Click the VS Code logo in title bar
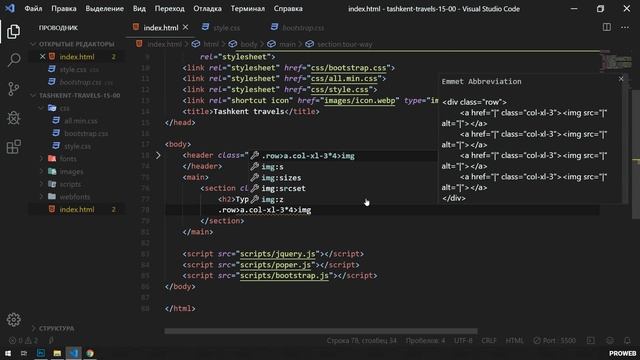 click(x=10, y=8)
